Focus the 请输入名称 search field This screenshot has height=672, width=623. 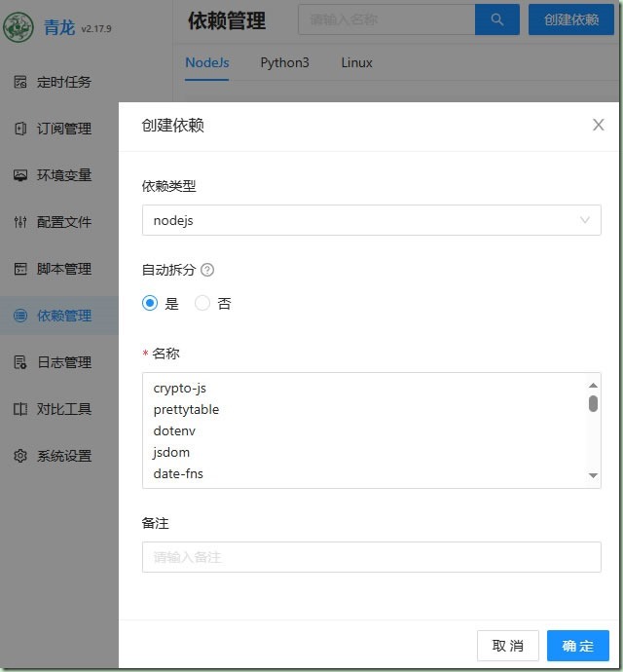point(386,19)
